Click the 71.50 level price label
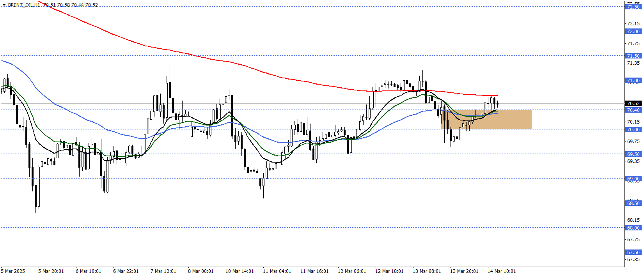Screen dimensions: 644x276 633,56
